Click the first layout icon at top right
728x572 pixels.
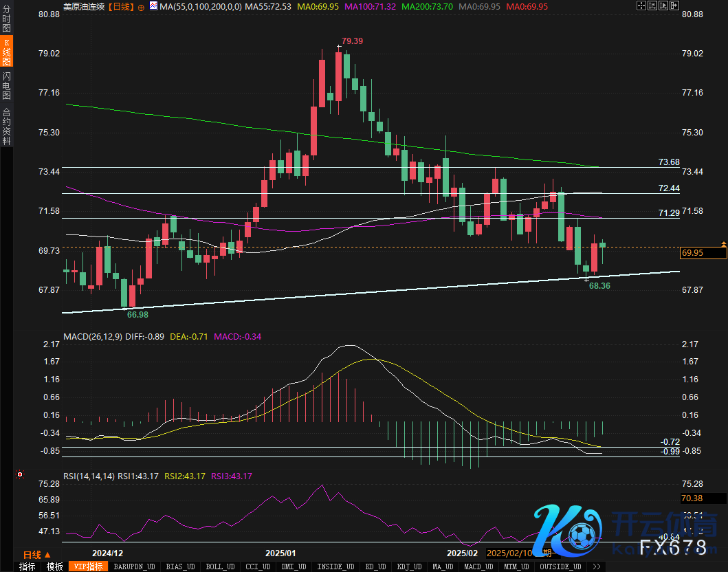click(x=641, y=5)
